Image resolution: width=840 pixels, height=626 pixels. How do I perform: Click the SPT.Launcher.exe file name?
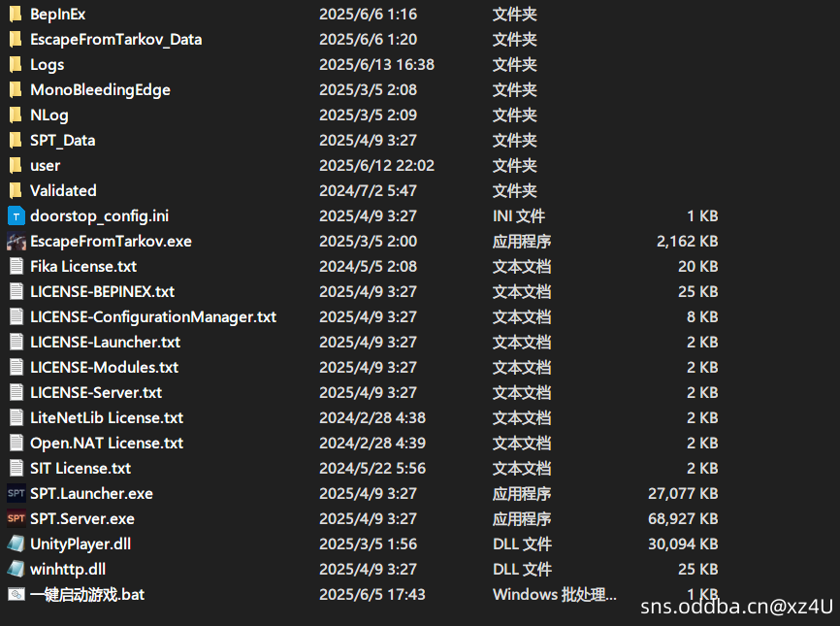click(91, 493)
